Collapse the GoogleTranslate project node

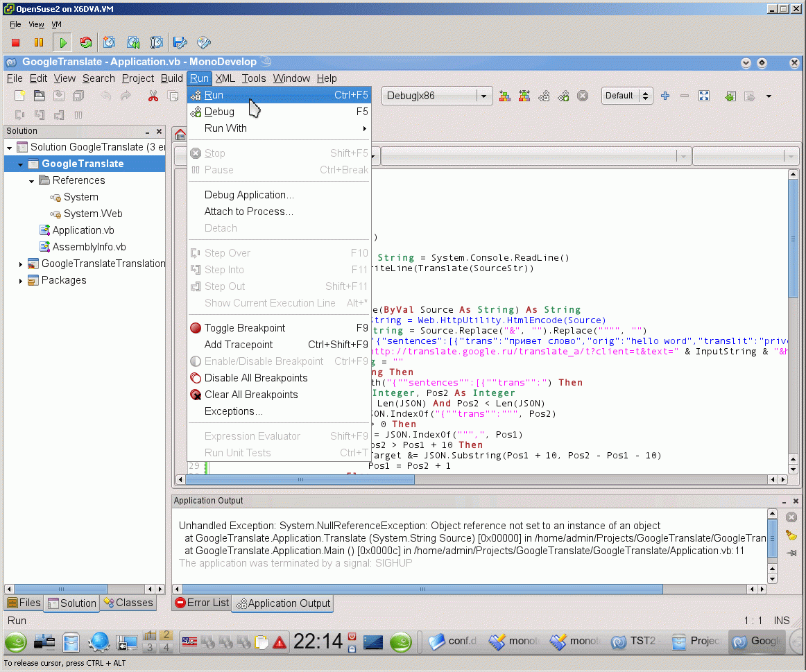pyautogui.click(x=20, y=164)
